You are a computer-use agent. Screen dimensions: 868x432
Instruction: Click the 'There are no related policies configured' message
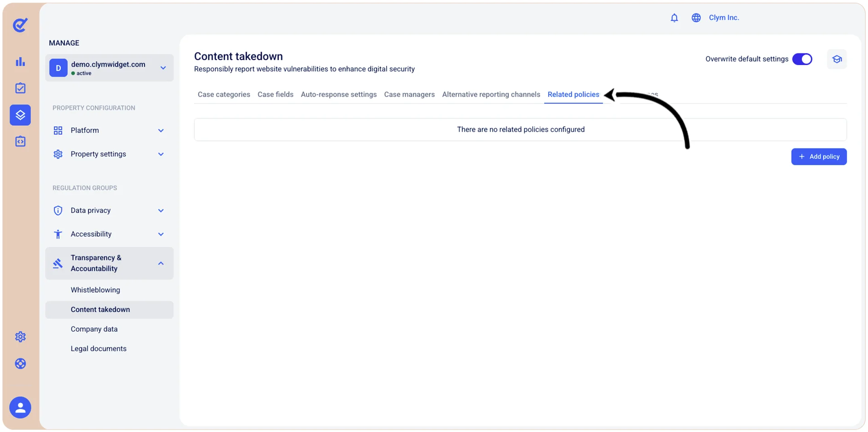pyautogui.click(x=521, y=130)
